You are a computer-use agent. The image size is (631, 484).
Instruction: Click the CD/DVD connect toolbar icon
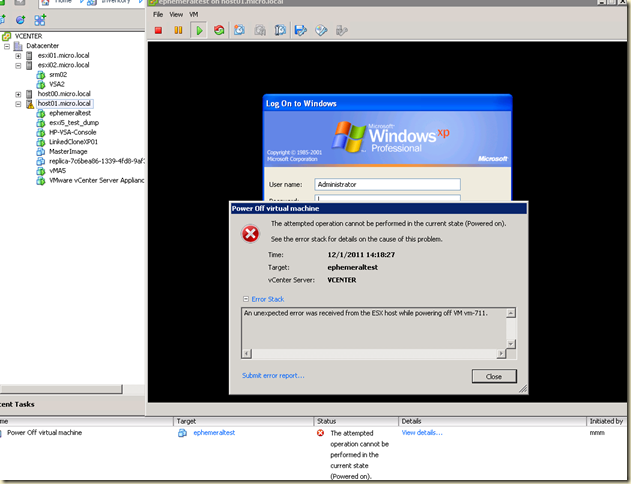[x=321, y=30]
